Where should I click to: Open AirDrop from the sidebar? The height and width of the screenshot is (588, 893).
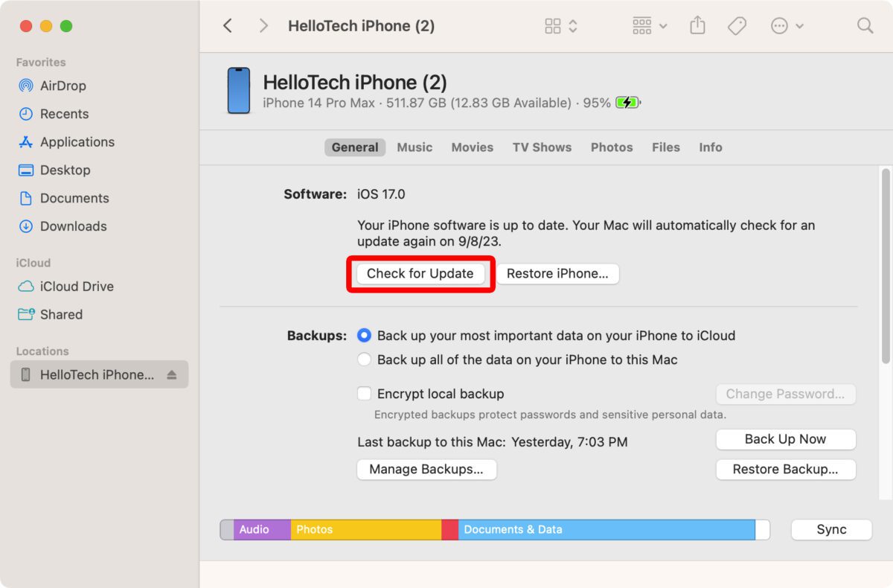(60, 86)
